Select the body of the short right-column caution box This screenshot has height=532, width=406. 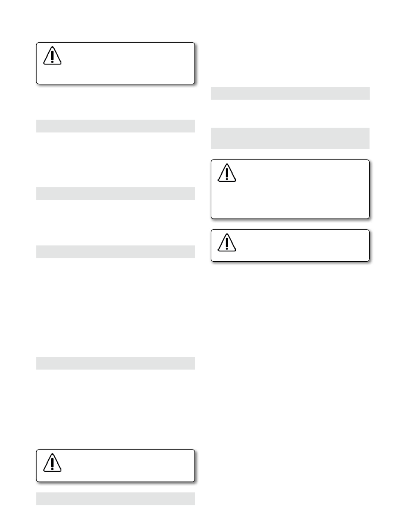290,245
